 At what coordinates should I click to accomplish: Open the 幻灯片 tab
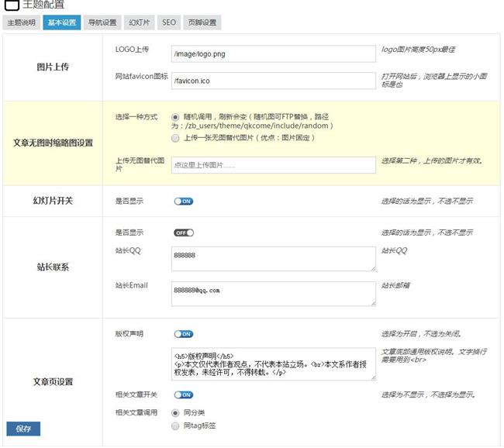coord(139,22)
